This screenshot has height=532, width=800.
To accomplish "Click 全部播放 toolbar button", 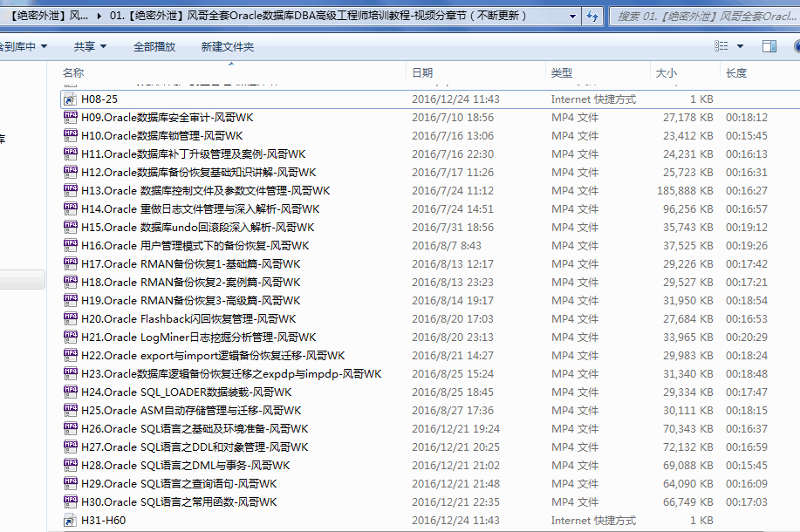I will pos(154,47).
